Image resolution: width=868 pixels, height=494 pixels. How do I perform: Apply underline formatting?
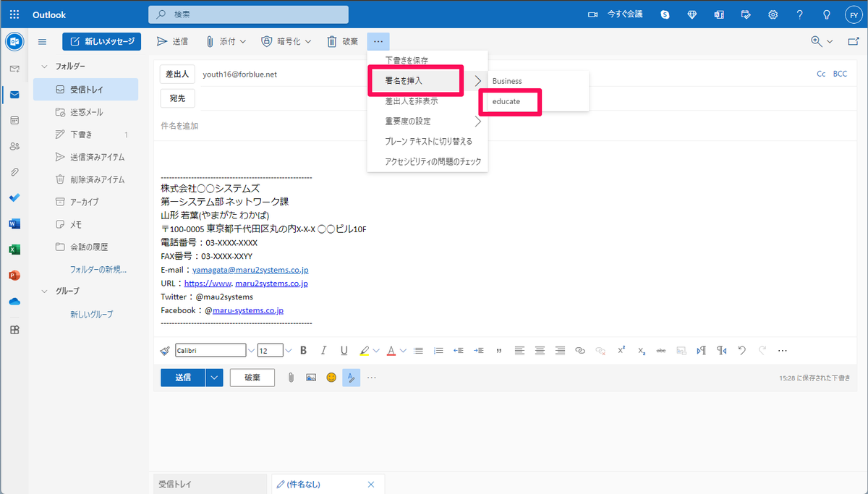344,351
